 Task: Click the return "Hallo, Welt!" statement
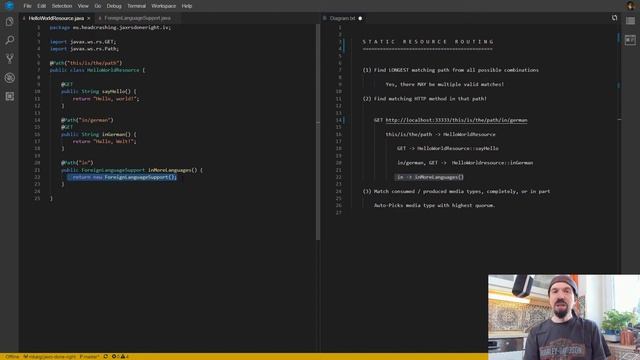104,141
